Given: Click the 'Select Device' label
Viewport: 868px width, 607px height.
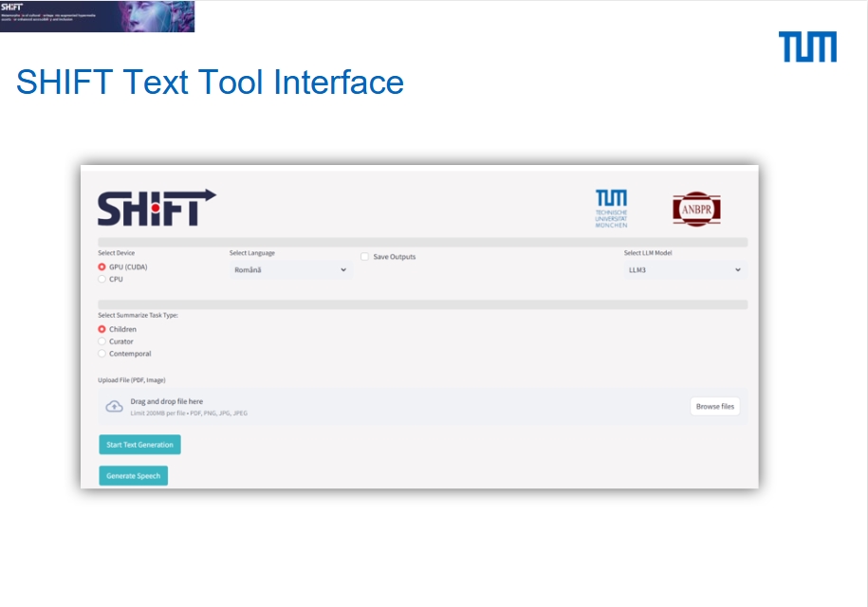Looking at the screenshot, I should (x=117, y=253).
